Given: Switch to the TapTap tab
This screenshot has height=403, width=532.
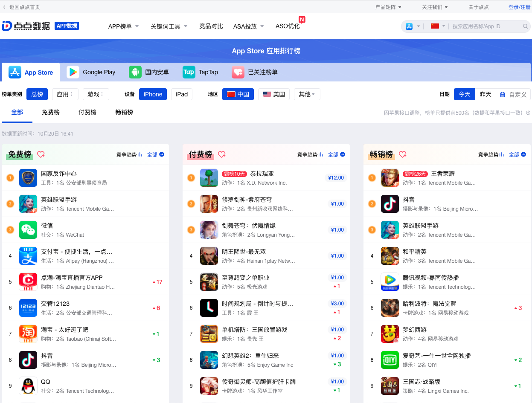Looking at the screenshot, I should 201,72.
